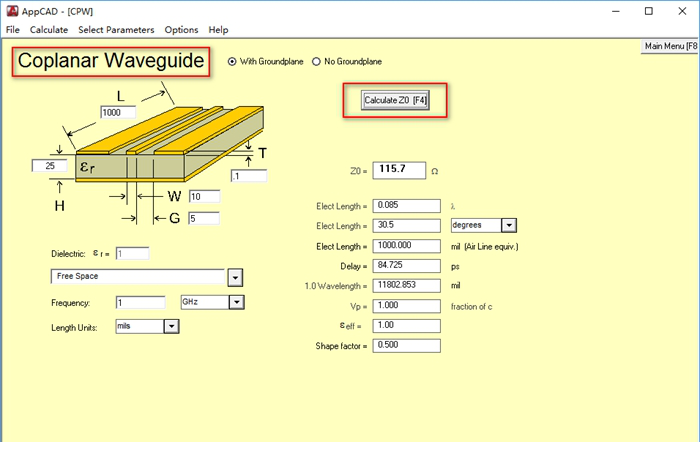700x459 pixels.
Task: Click the AppCAD title bar icon
Action: (x=12, y=11)
